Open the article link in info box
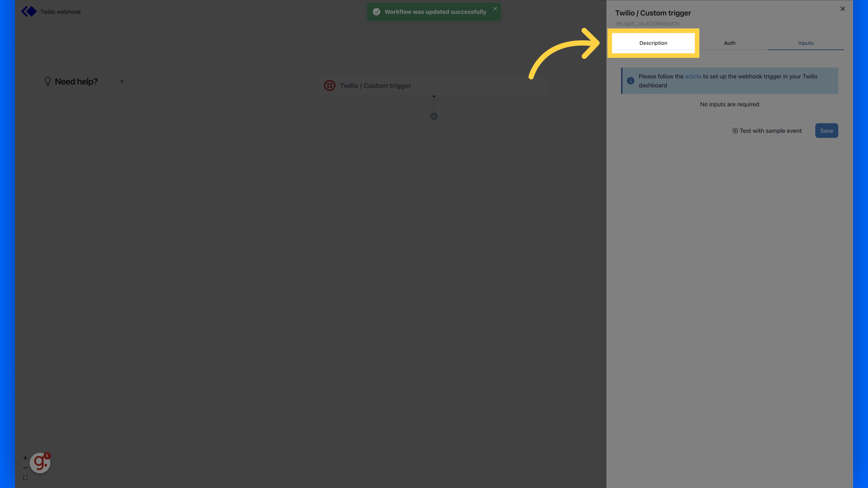Viewport: 868px width, 488px height. pyautogui.click(x=693, y=76)
